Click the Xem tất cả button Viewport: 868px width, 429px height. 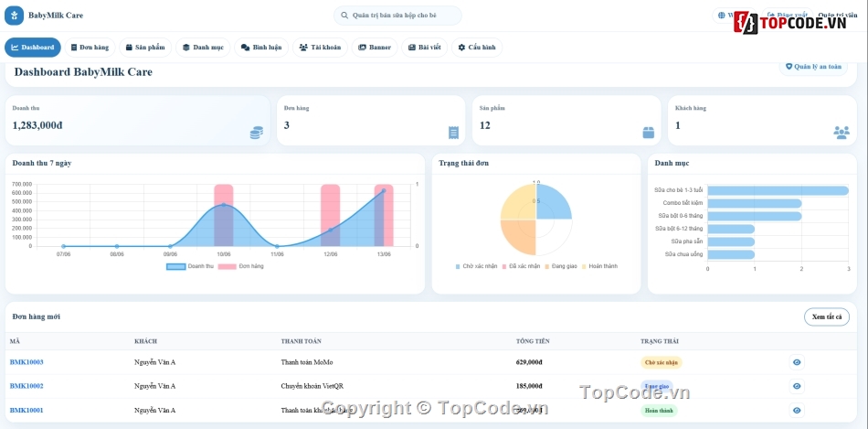[827, 317]
